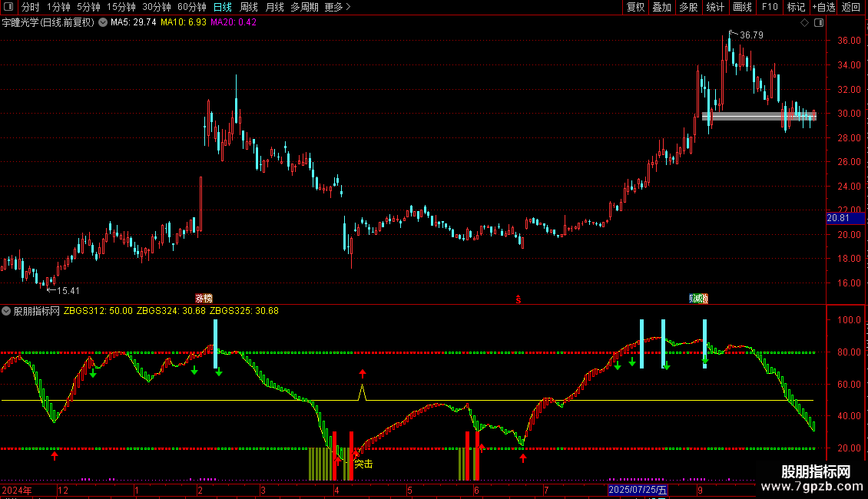Click the 2025/07/25/五 date label

point(637,490)
